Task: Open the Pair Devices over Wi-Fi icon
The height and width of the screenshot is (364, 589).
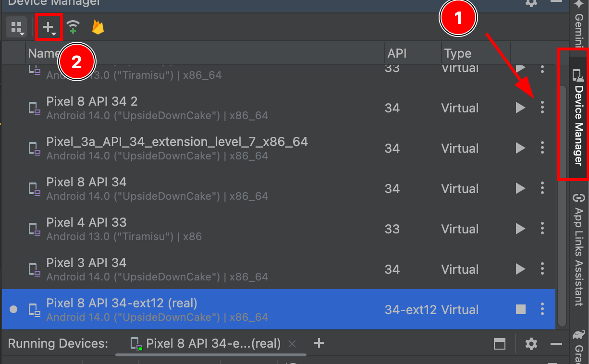Action: pyautogui.click(x=72, y=27)
